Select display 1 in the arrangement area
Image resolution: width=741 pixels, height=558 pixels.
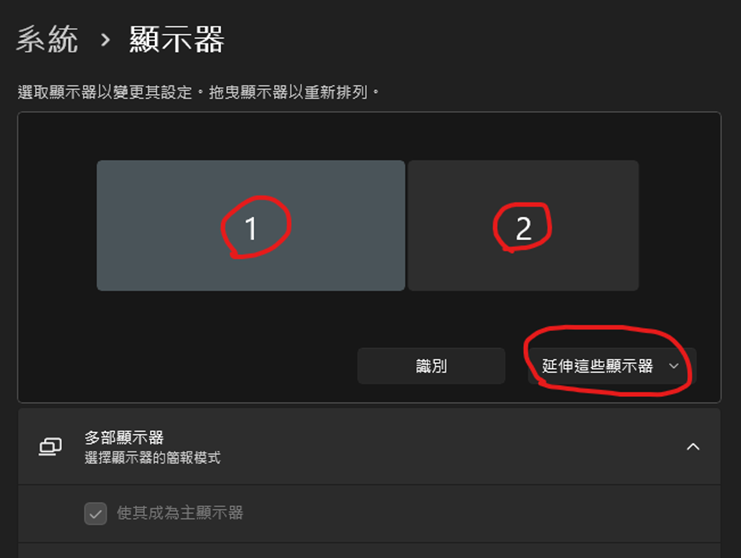[x=250, y=225]
